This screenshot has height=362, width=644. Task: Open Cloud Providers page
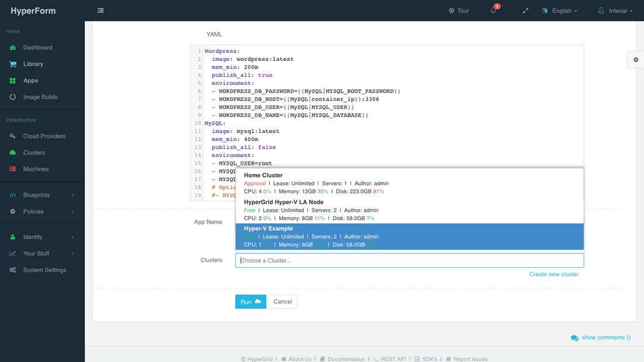[44, 136]
